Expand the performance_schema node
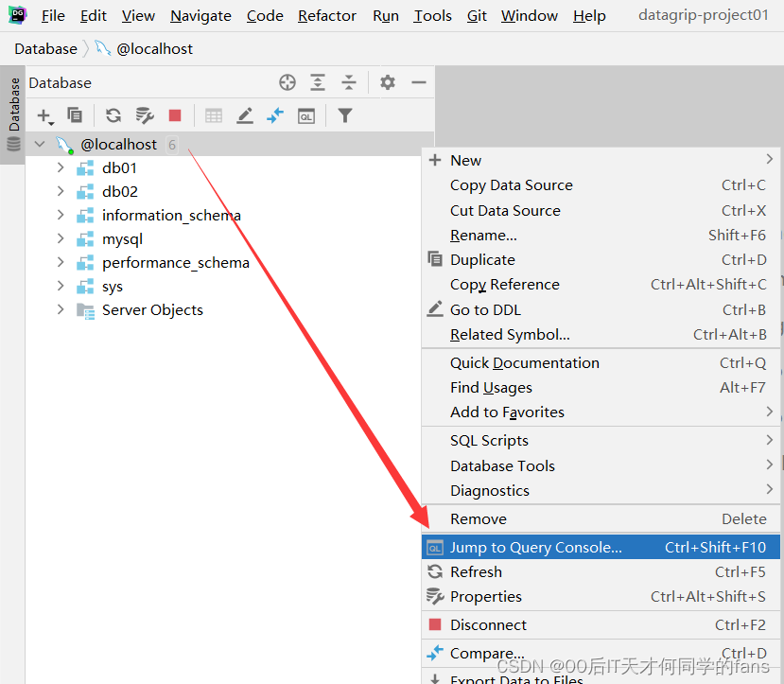Screen dimensions: 784x684 (61, 262)
